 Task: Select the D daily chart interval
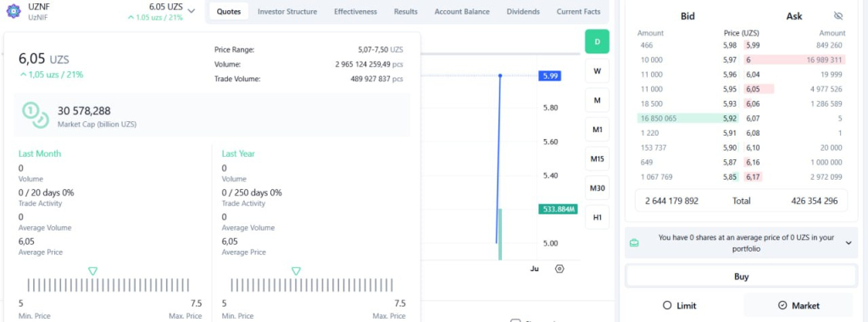598,42
